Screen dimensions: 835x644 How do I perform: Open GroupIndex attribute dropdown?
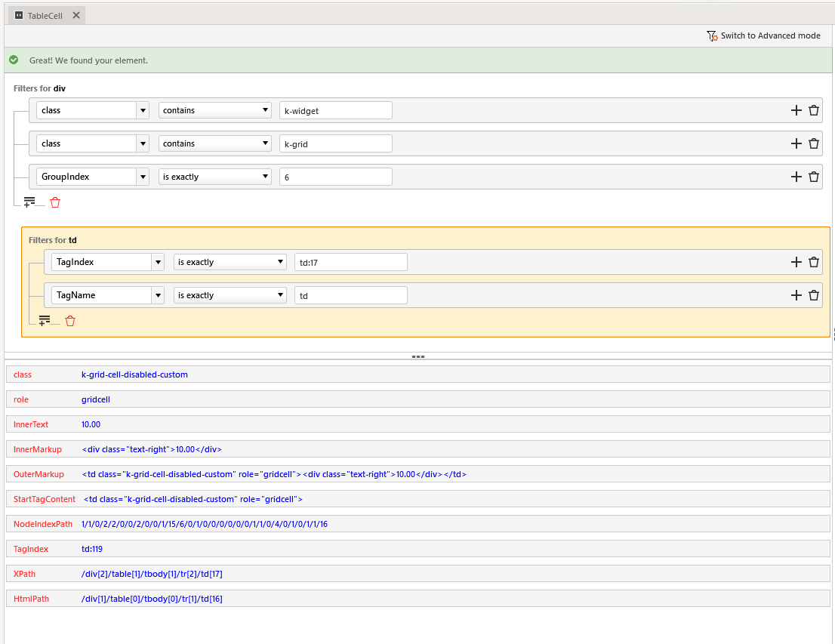[143, 177]
